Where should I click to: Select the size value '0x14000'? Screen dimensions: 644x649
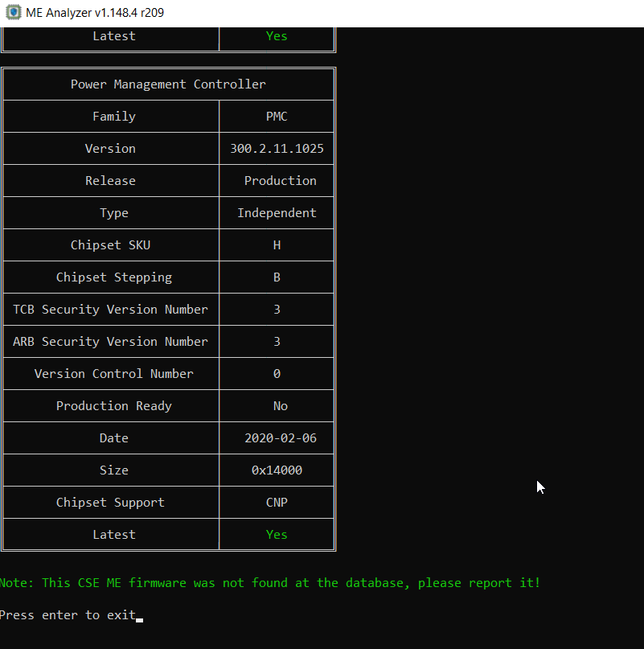pos(277,470)
